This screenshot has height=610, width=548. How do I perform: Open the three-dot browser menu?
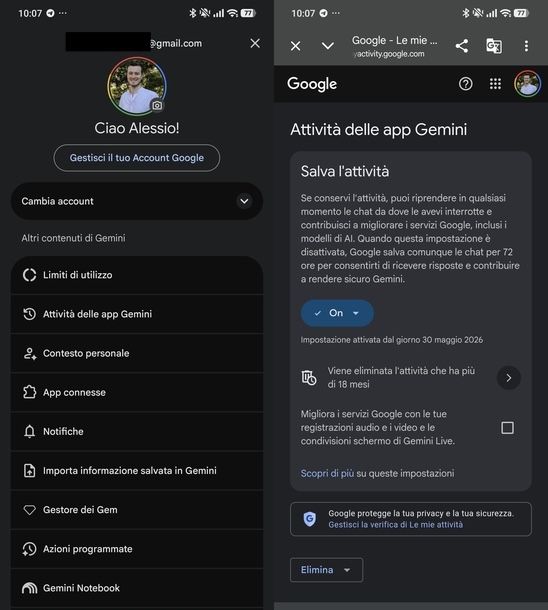tap(526, 46)
